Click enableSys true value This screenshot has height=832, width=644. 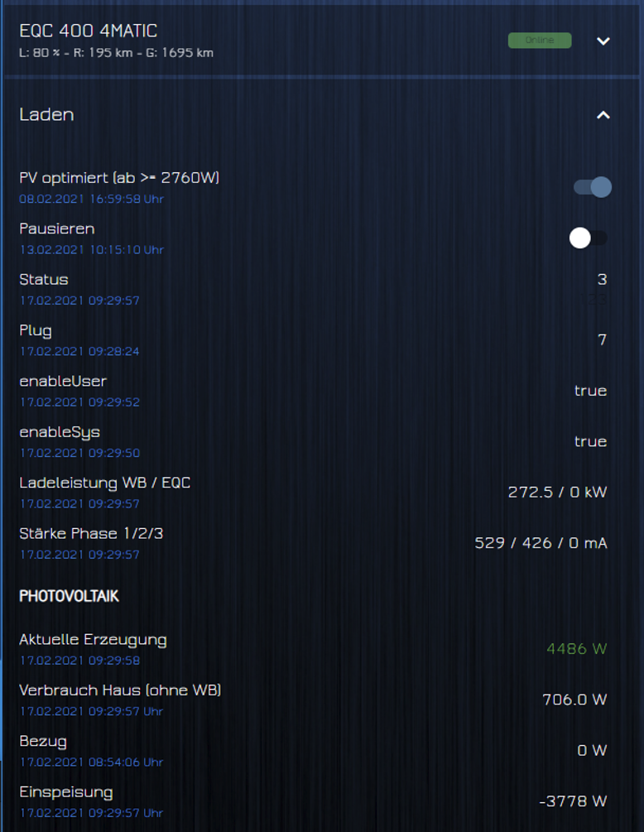click(590, 441)
